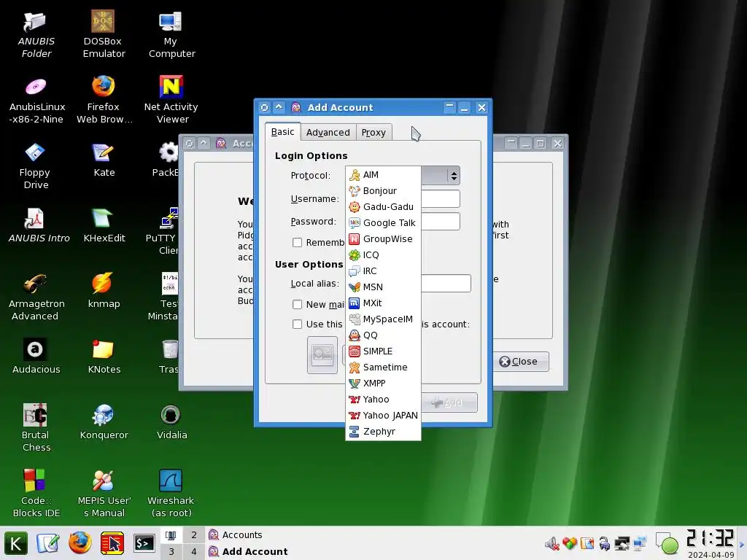Screen dimensions: 747x560
Task: Choose GroupWise protocol entry
Action: coord(383,239)
